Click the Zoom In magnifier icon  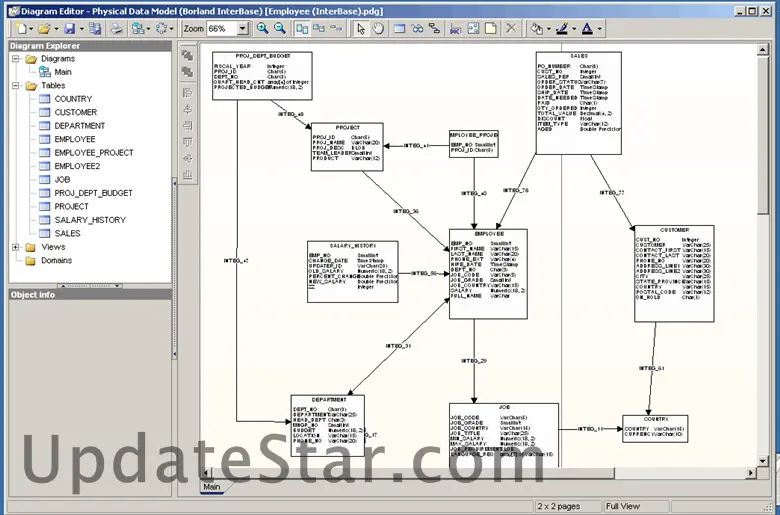point(262,28)
